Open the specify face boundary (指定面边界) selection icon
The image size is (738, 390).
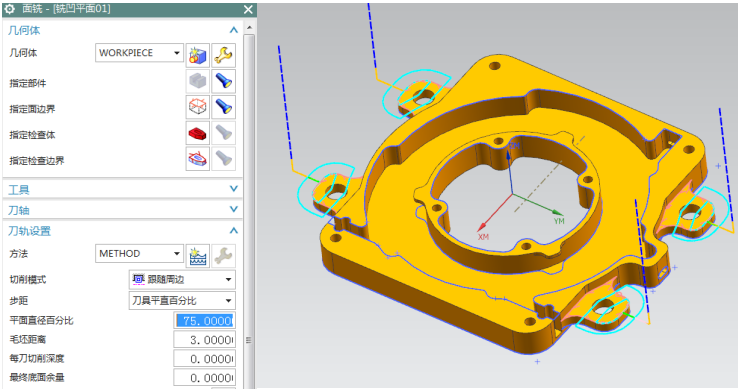pos(198,108)
